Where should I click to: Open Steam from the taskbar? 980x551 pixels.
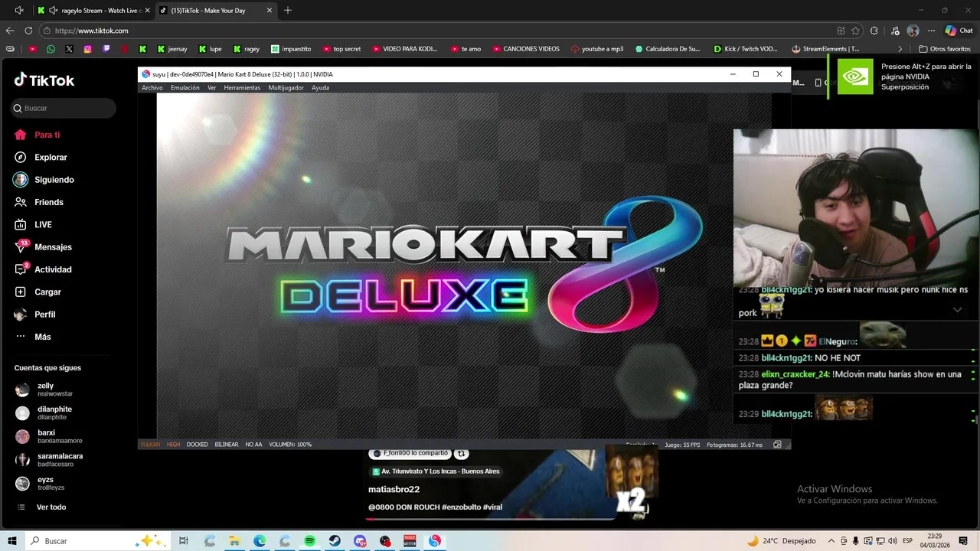pyautogui.click(x=335, y=541)
